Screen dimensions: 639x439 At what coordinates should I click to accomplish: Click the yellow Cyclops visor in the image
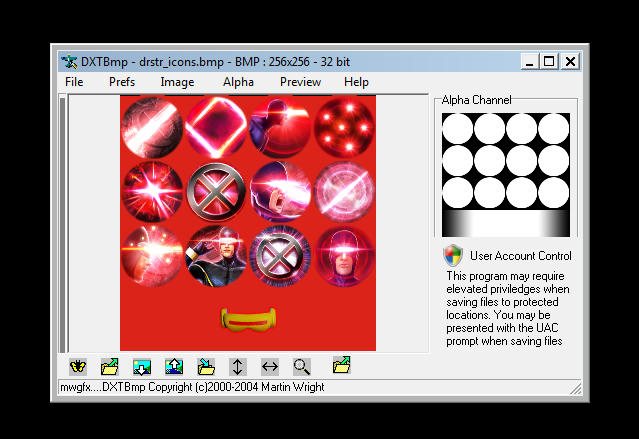248,319
